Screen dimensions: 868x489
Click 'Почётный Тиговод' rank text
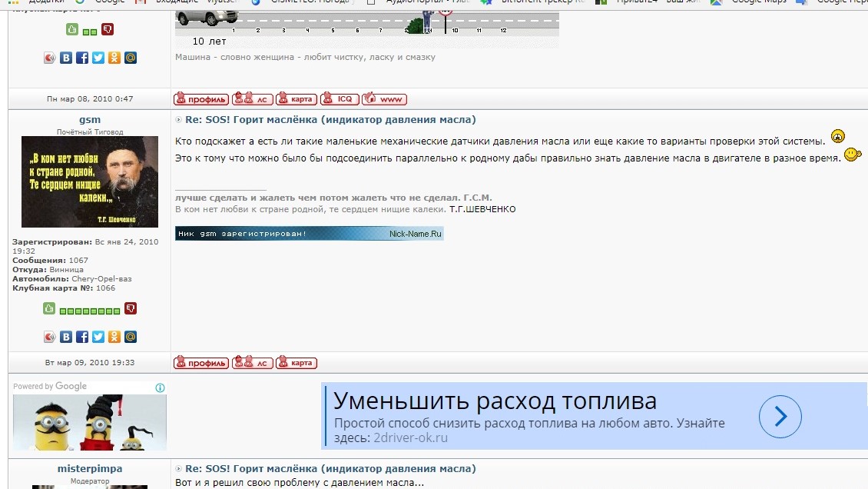(90, 131)
